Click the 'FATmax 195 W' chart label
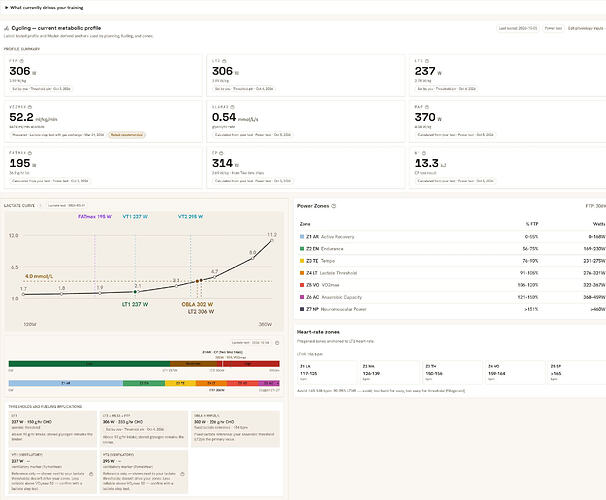The height and width of the screenshot is (500, 606). pyautogui.click(x=95, y=217)
